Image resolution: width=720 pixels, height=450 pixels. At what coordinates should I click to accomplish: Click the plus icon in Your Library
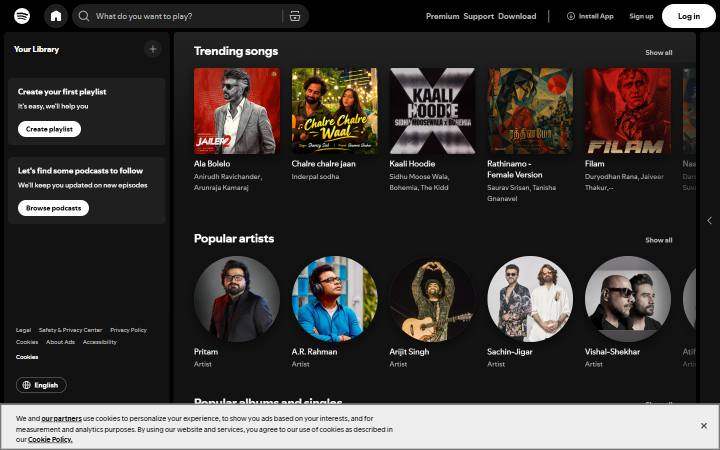pyautogui.click(x=153, y=49)
